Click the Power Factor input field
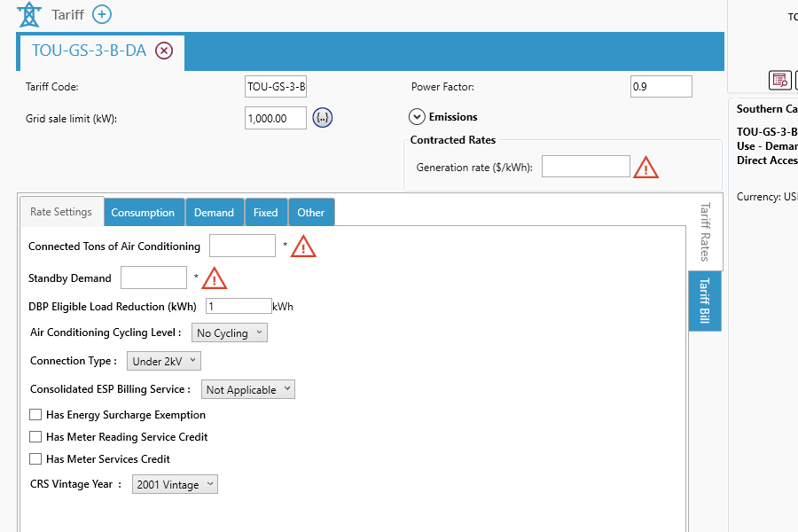Screen dimensions: 798x532 tap(661, 87)
